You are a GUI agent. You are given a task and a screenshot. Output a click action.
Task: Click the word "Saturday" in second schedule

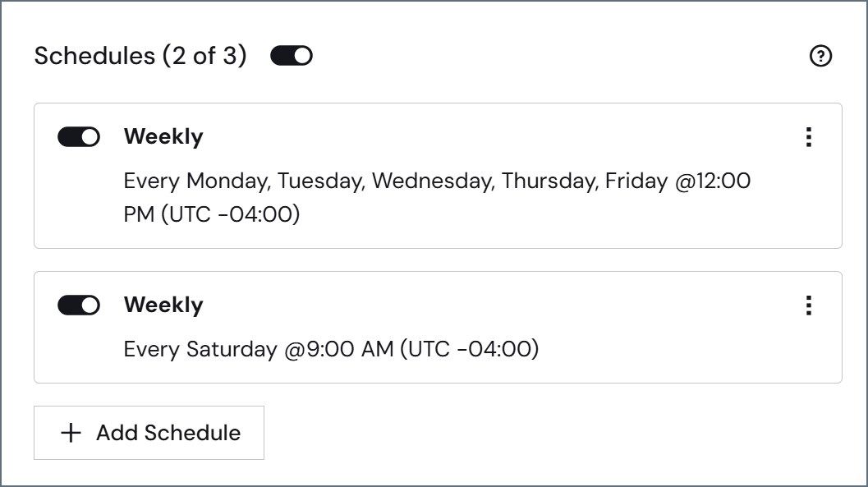tap(232, 349)
